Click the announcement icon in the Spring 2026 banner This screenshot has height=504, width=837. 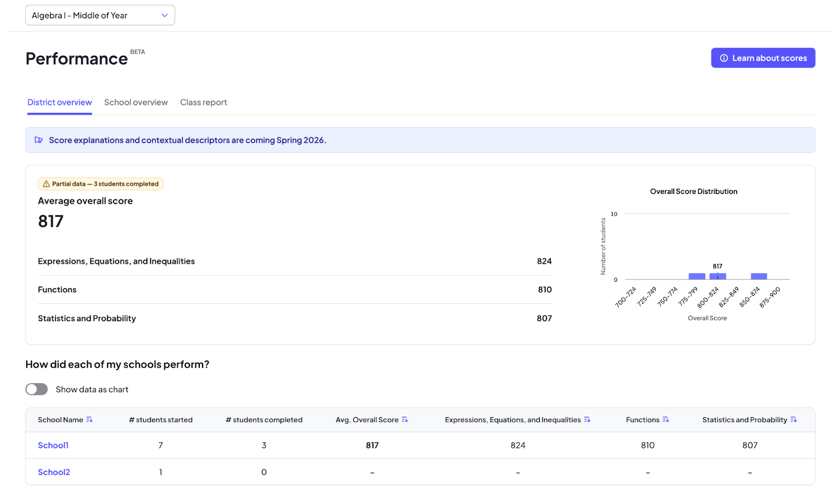pos(39,140)
